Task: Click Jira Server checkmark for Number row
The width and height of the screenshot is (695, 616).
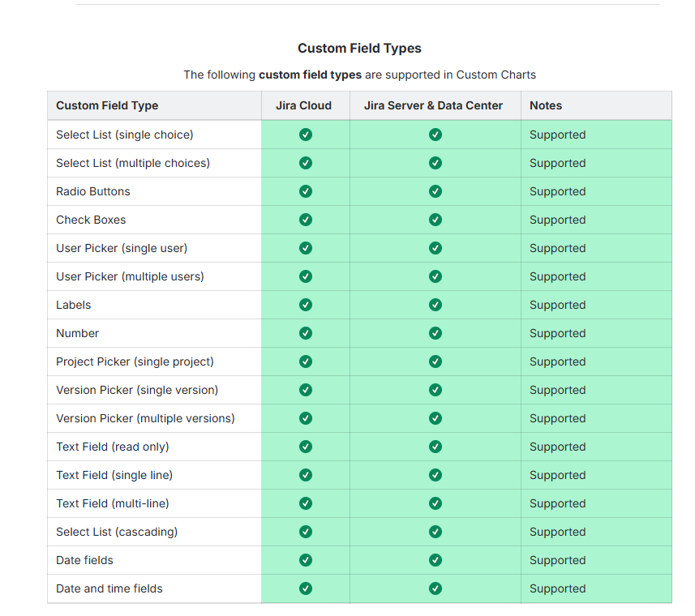Action: click(x=435, y=333)
